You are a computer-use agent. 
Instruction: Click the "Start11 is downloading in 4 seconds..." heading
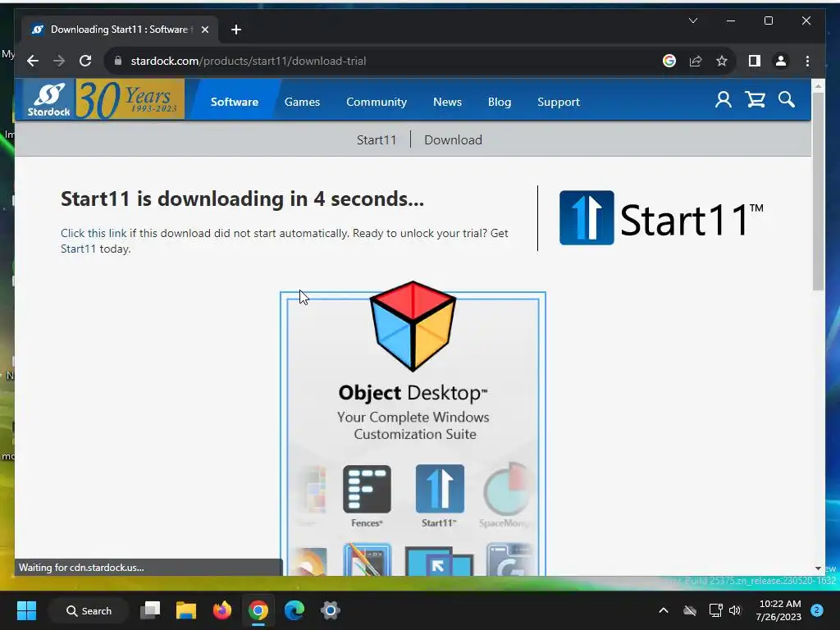242,199
